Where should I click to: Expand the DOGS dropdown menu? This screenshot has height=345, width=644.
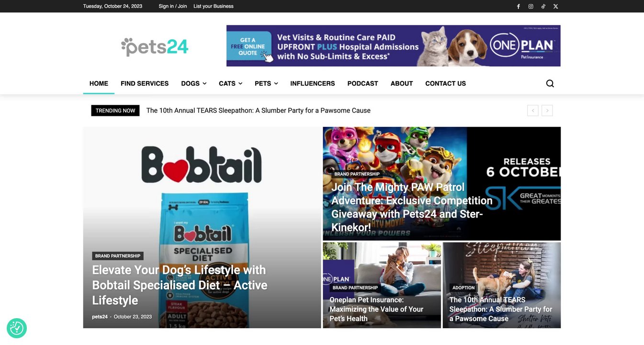193,83
